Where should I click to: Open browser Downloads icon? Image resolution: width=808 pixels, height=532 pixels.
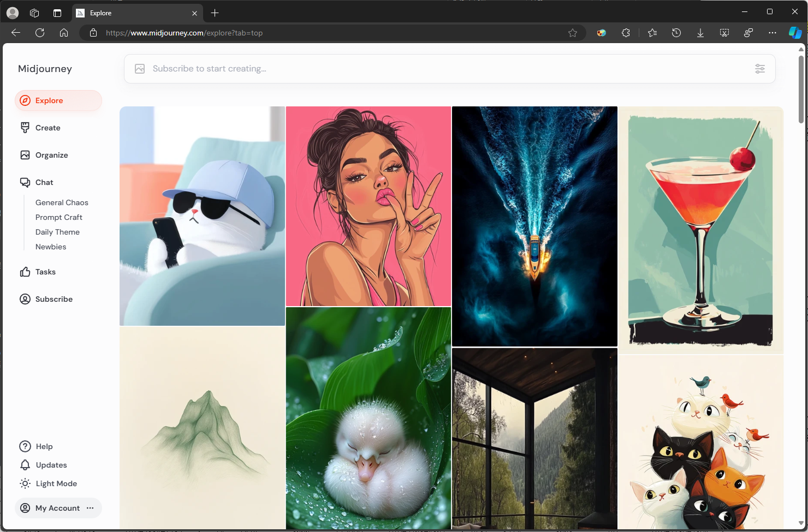click(700, 33)
